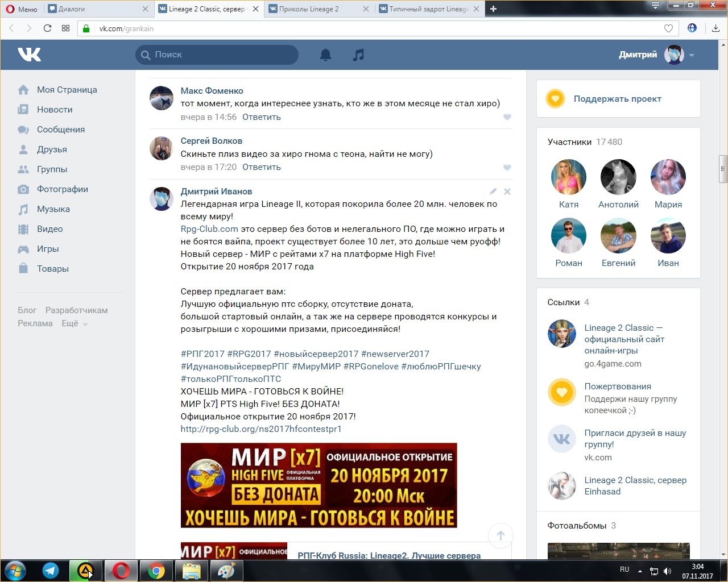Add page to bookmarks heart icon
The image size is (728, 582).
668,28
